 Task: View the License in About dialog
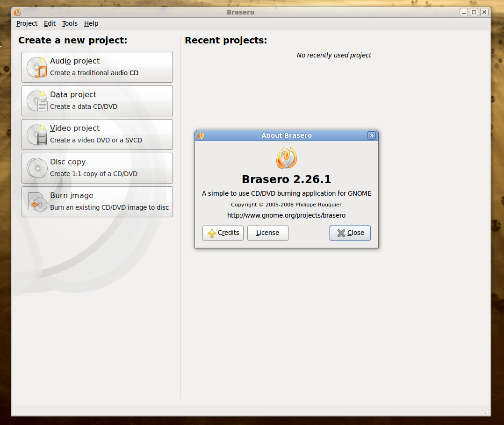tap(268, 233)
